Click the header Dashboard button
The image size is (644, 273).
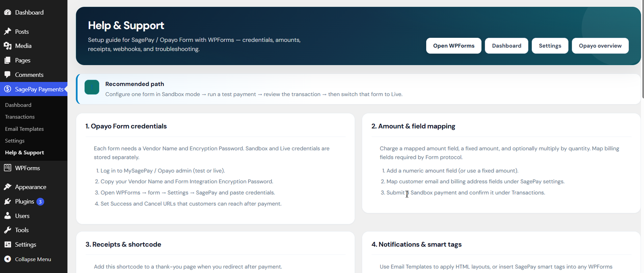coord(506,46)
